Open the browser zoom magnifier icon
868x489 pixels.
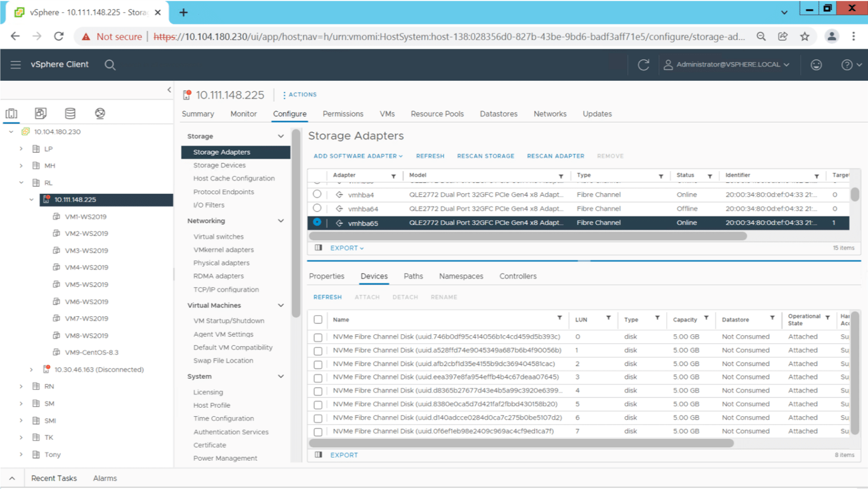(x=761, y=36)
